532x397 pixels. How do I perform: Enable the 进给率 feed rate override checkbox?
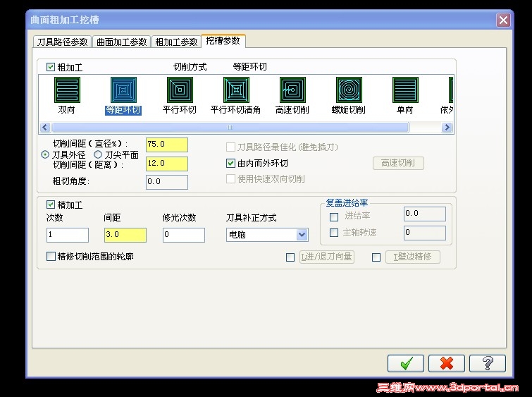(334, 216)
